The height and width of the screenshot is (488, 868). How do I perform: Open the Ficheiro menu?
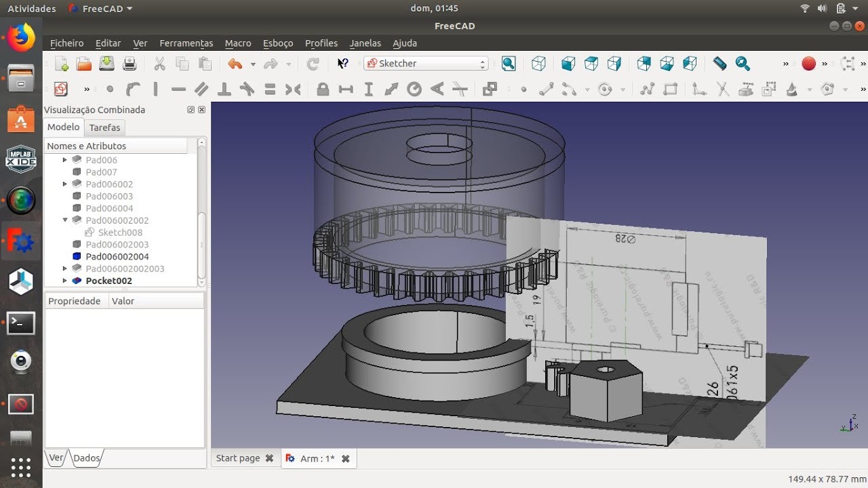67,43
